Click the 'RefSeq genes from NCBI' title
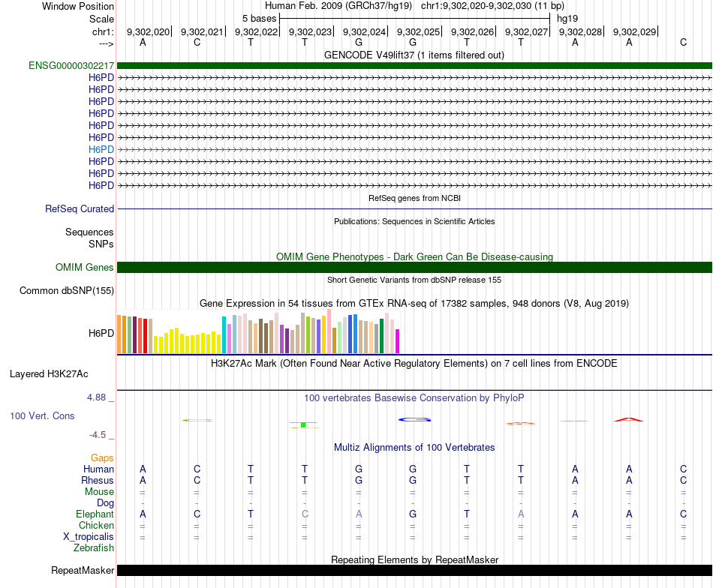Viewport: 713px width, 588px height. coord(414,198)
